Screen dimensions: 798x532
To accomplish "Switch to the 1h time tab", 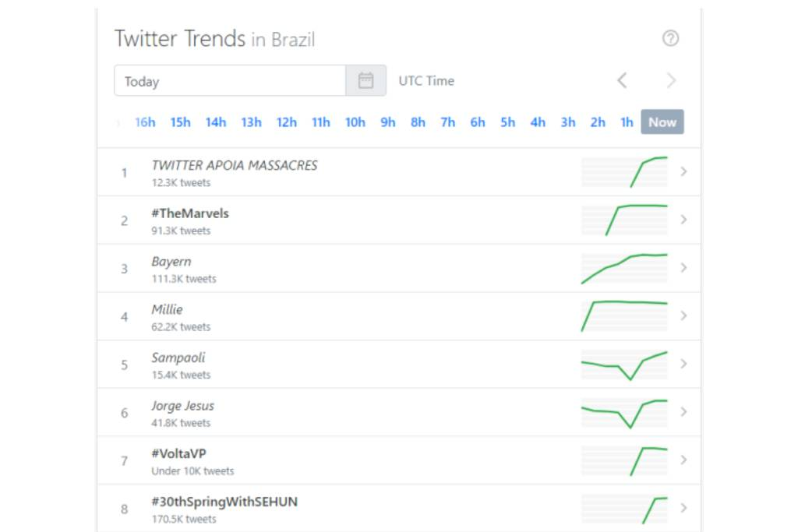I will pyautogui.click(x=627, y=122).
